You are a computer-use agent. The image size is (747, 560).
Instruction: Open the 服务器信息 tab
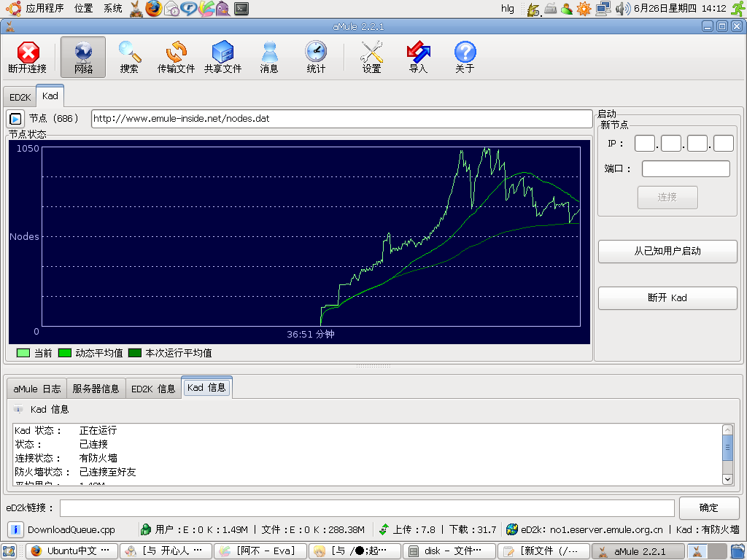96,389
